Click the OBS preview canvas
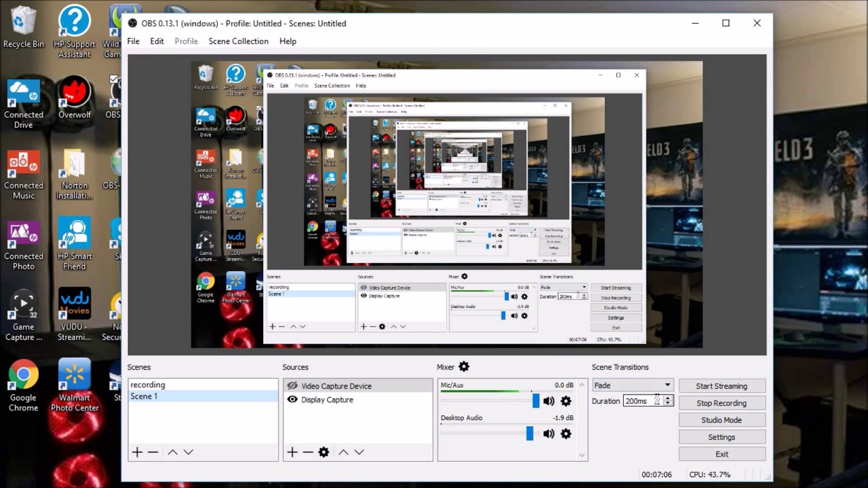This screenshot has width=868, height=488. [446, 204]
